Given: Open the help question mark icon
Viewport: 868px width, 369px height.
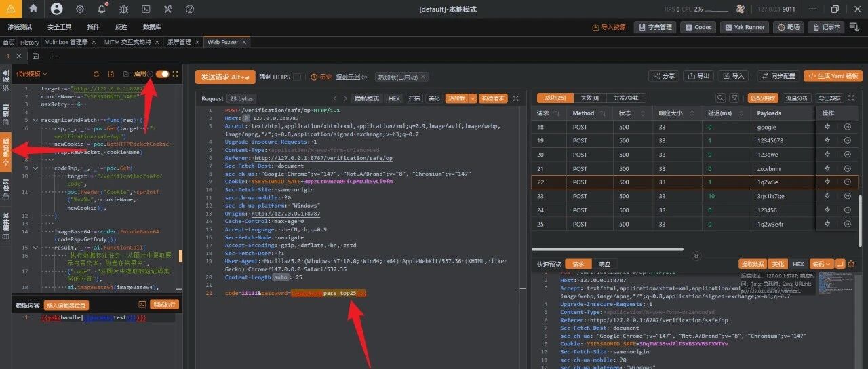Looking at the screenshot, I should [x=190, y=9].
